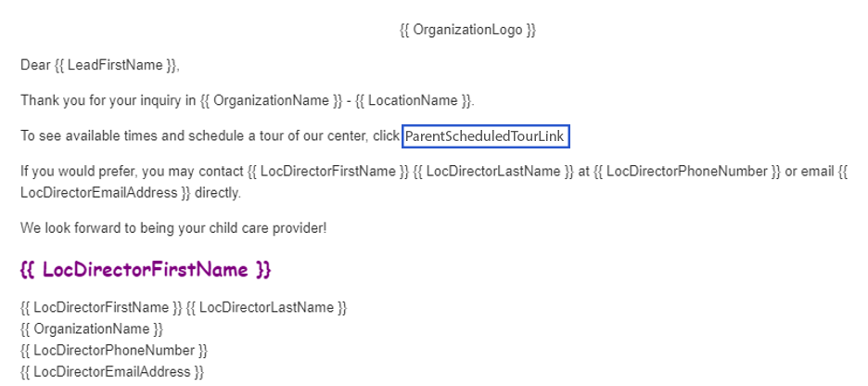Select the {{ LeadFirstName }} merge field
Screen dimensions: 868x386
click(116, 65)
